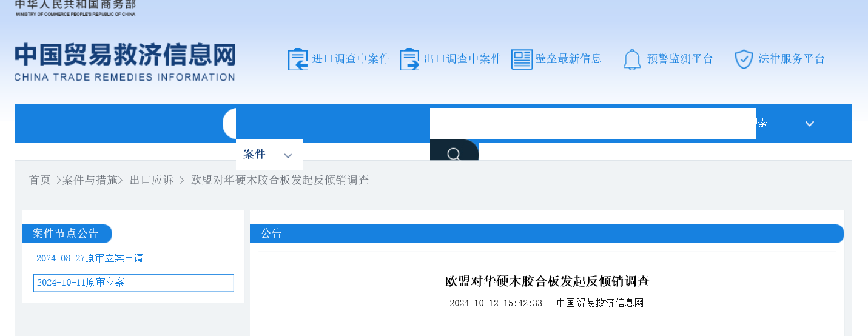This screenshot has width=868, height=336.
Task: Click the timestamp 2024-10-12 15:42:33
Action: click(x=496, y=303)
